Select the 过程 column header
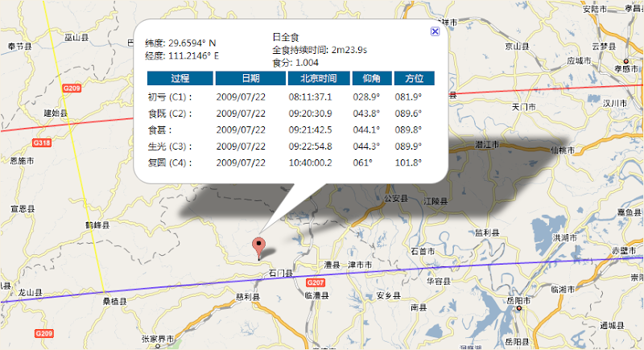644x350 pixels. [180, 78]
